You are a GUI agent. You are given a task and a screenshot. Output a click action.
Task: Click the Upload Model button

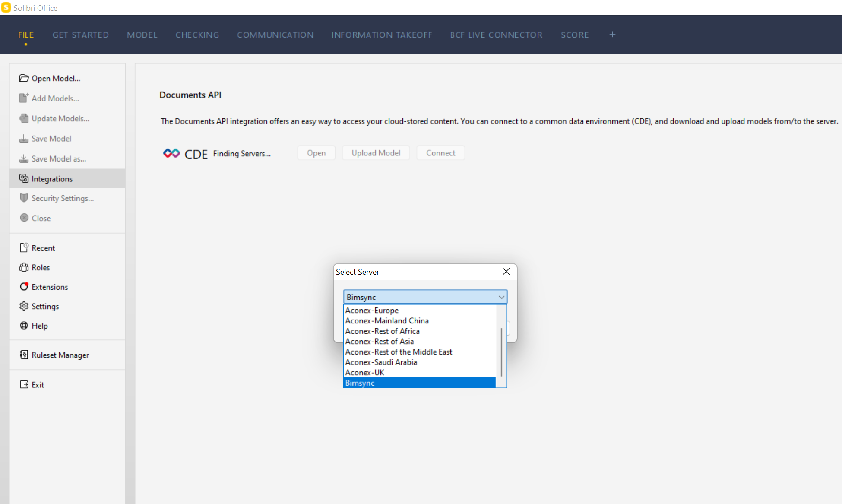(x=376, y=153)
